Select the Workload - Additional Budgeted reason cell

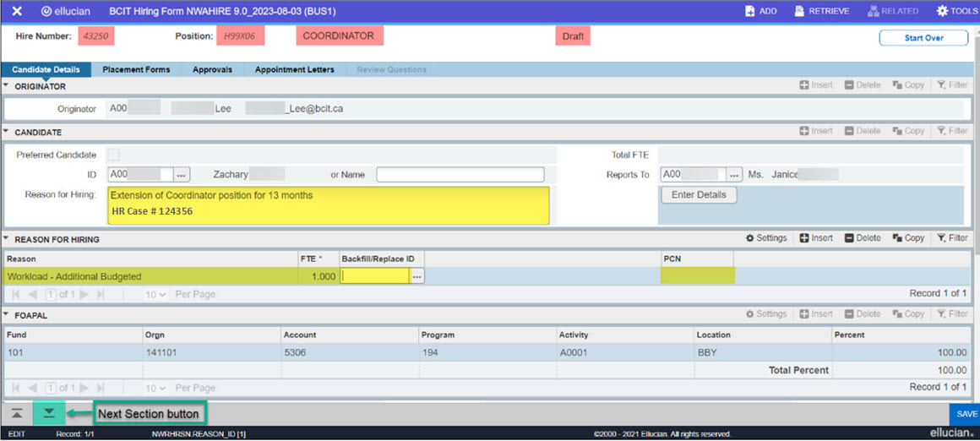click(150, 276)
